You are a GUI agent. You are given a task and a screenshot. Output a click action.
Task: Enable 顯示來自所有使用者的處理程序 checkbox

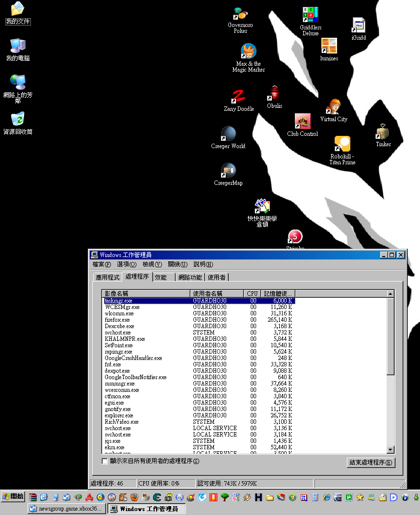(105, 461)
